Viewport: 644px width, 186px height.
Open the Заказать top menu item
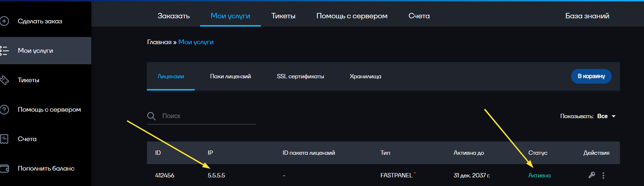click(173, 16)
